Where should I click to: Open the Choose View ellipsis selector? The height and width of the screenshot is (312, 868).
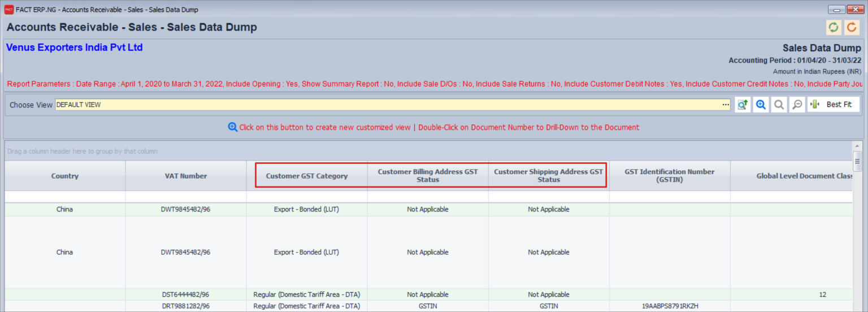(x=726, y=105)
